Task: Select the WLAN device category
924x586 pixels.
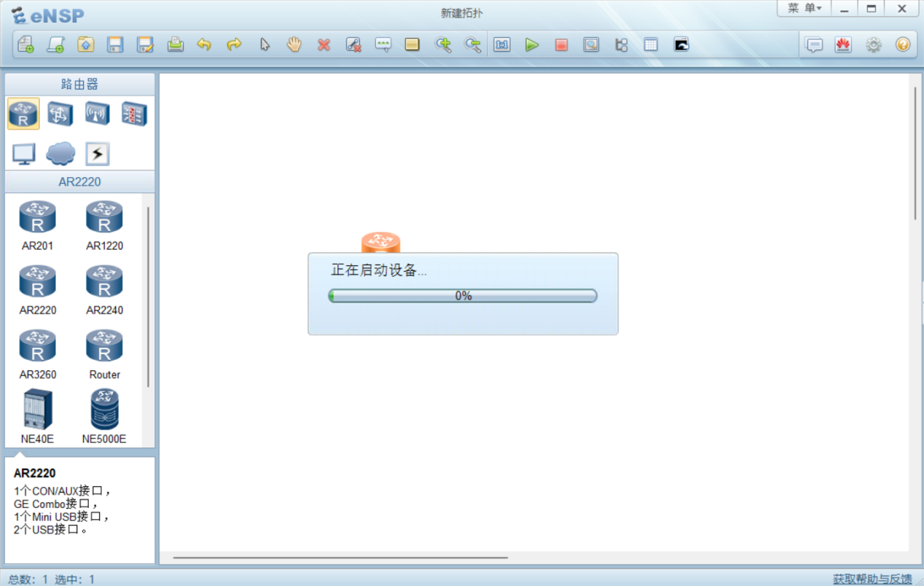Action: (x=98, y=114)
